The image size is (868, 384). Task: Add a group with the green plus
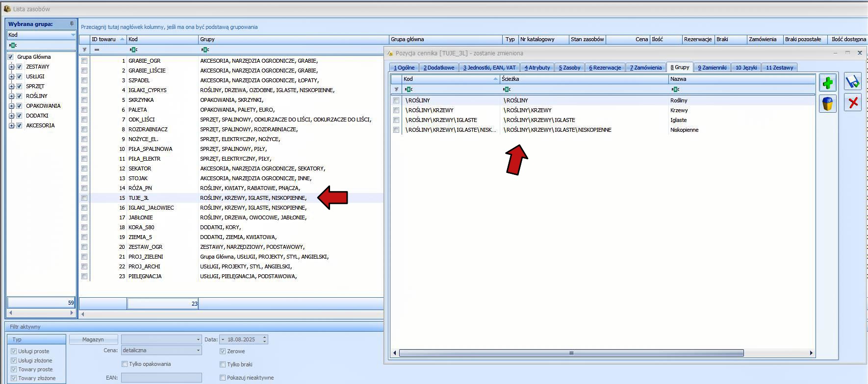click(x=828, y=83)
